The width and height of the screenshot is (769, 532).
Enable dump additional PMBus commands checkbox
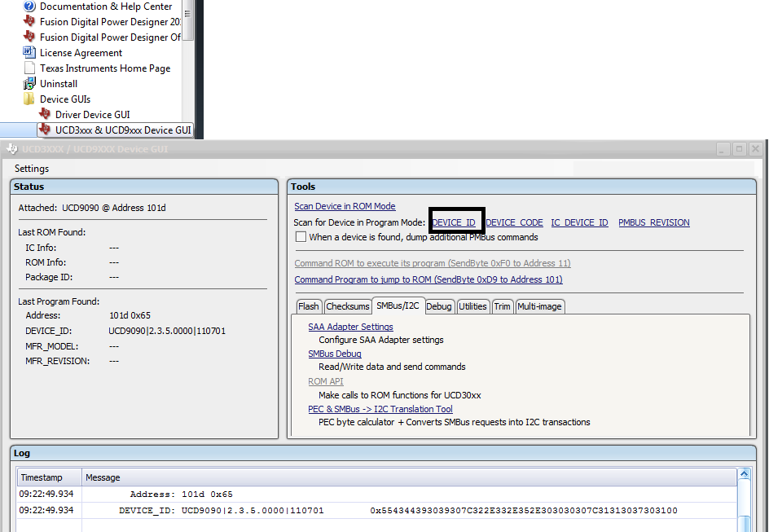coord(301,237)
